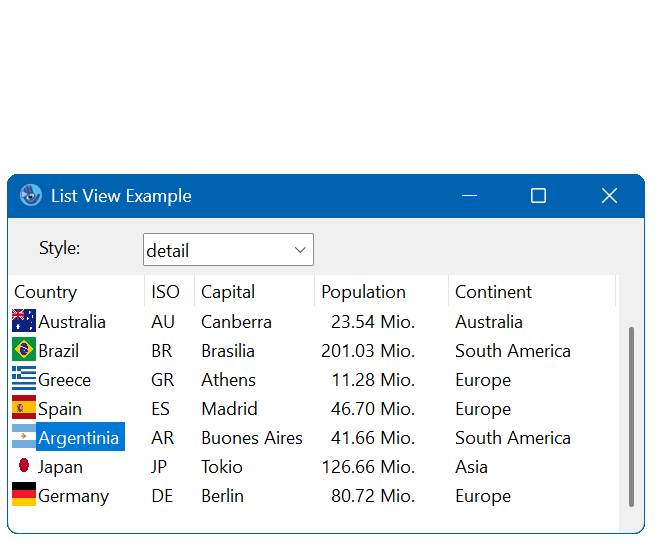Viewport: 664px width, 550px height.
Task: Select the highlighted Argentinia item
Action: pos(80,437)
